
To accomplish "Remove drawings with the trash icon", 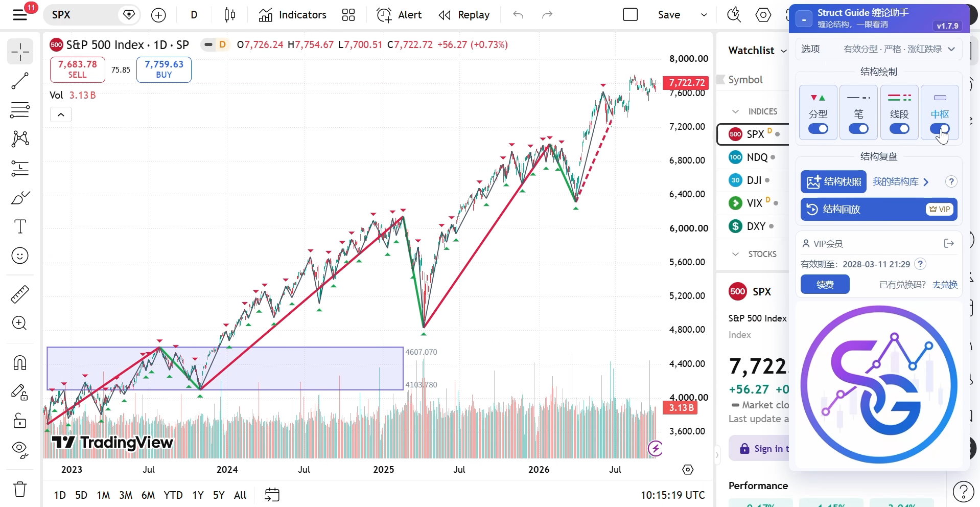I will [x=20, y=489].
